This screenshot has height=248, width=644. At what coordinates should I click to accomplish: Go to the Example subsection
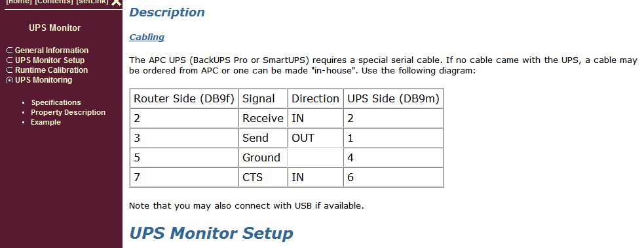point(46,122)
